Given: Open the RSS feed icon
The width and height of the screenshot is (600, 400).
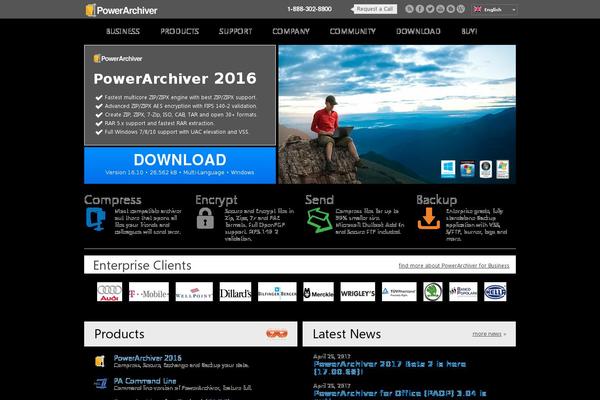Looking at the screenshot, I should (x=409, y=9).
